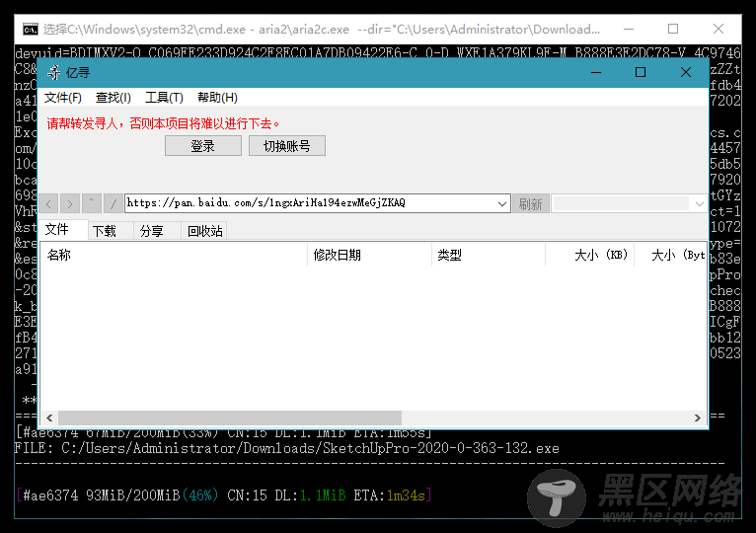756x533 pixels.
Task: Click the 切换账号 button
Action: 287,146
